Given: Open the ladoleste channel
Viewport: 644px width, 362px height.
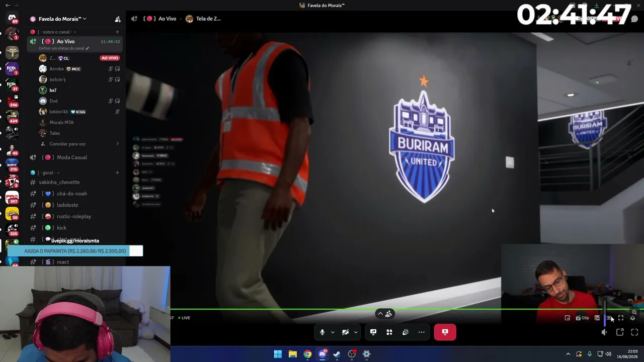Looking at the screenshot, I should coord(75,205).
